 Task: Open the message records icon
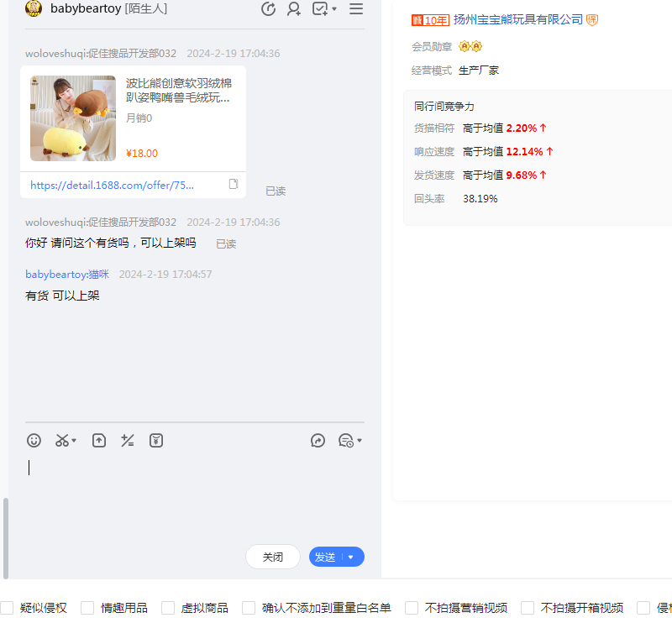pos(346,441)
